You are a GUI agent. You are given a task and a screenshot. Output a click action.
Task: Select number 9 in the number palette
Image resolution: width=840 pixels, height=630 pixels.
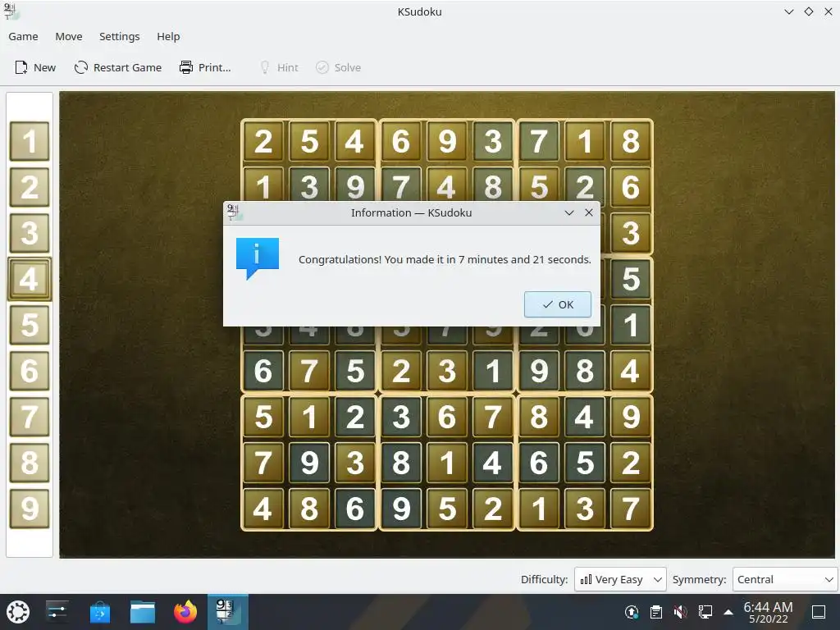coord(30,509)
